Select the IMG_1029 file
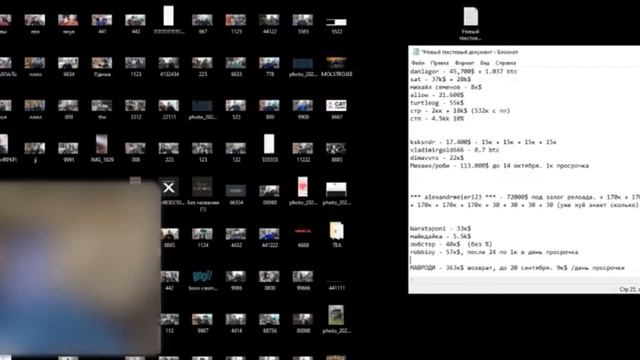The width and height of the screenshot is (640, 360). click(x=102, y=148)
